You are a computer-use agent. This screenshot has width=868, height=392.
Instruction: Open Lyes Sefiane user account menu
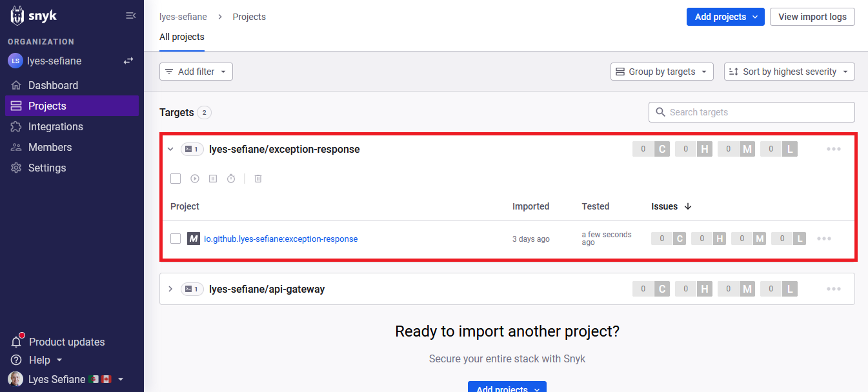pos(66,379)
